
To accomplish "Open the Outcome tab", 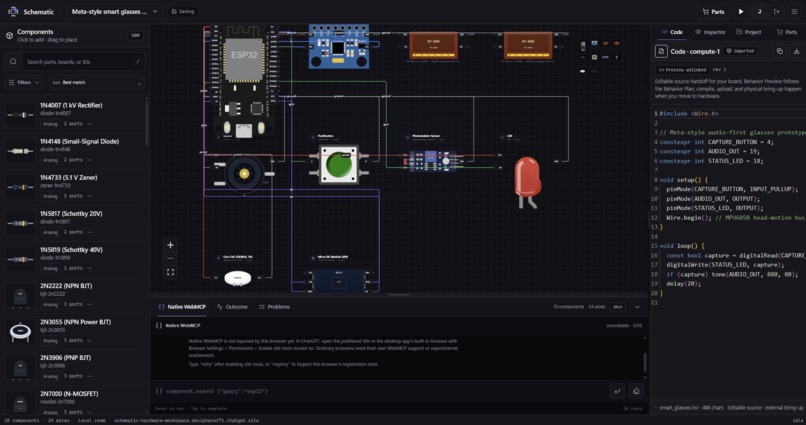I will (x=232, y=307).
